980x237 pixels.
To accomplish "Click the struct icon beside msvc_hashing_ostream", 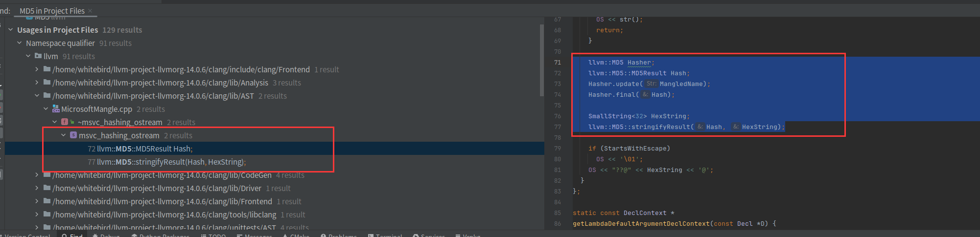I will pyautogui.click(x=73, y=135).
